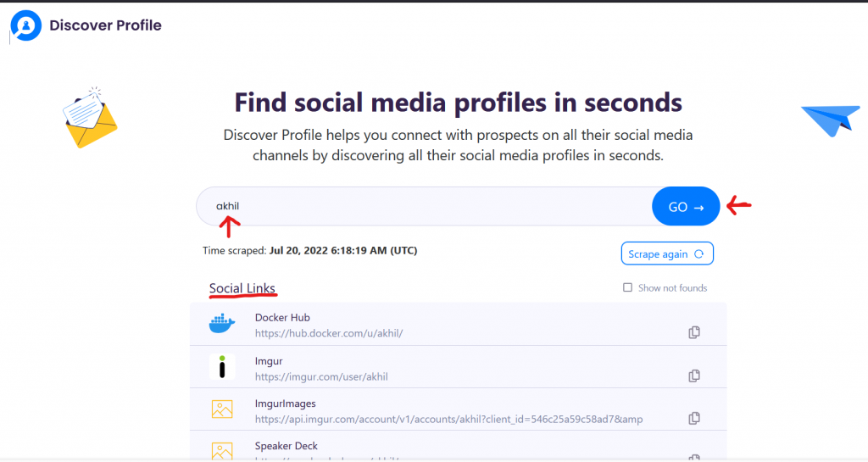Screen dimensions: 868x462
Task: Click the yellow envelope illustration
Action: coord(90,118)
